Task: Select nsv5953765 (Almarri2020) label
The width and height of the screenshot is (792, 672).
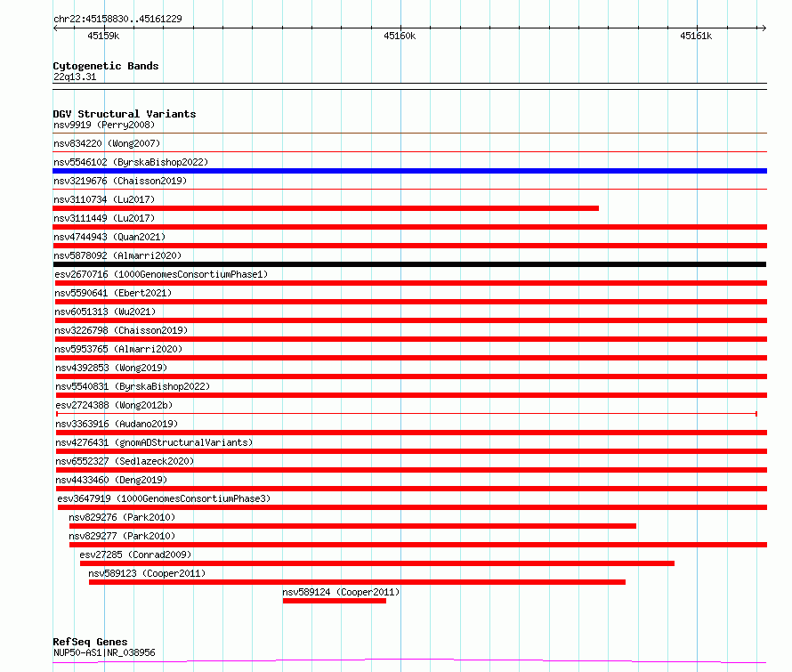Action: [x=118, y=349]
